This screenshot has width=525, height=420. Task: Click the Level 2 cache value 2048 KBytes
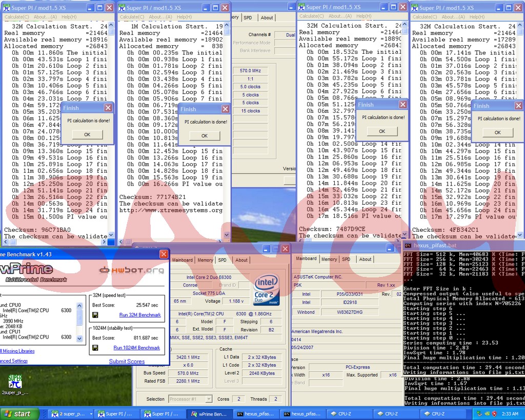click(x=262, y=373)
